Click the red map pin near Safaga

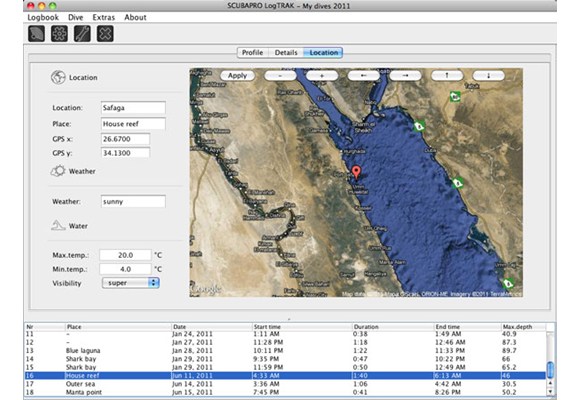coord(356,172)
